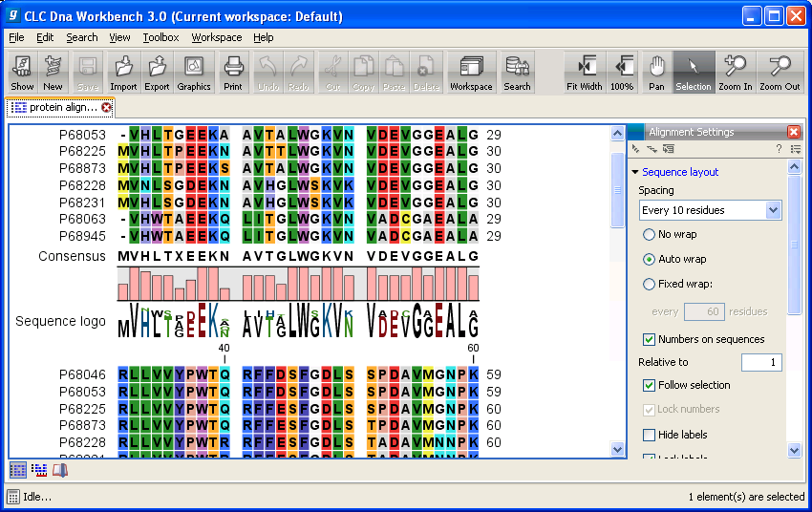Click the Redo toolbar icon
The width and height of the screenshot is (812, 512).
pyautogui.click(x=298, y=73)
